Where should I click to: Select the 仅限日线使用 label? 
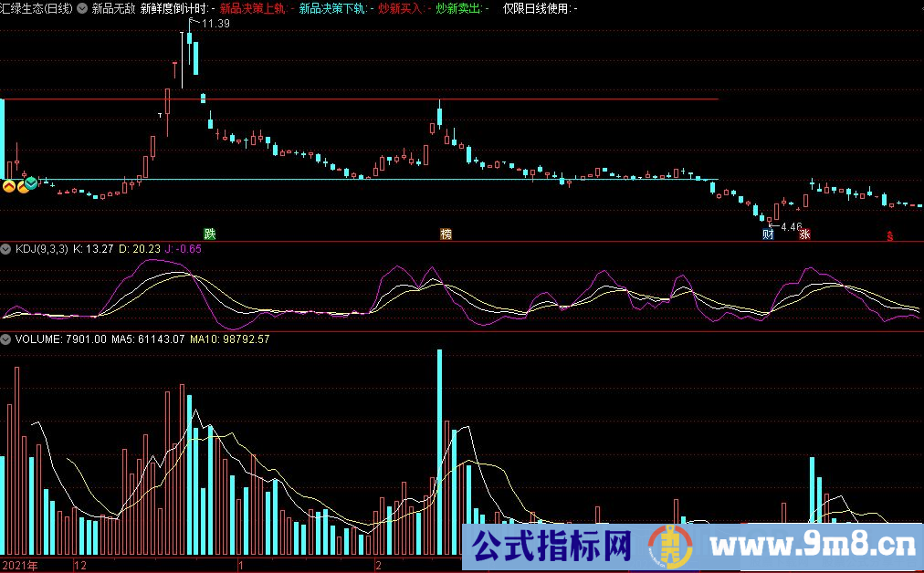pos(536,8)
